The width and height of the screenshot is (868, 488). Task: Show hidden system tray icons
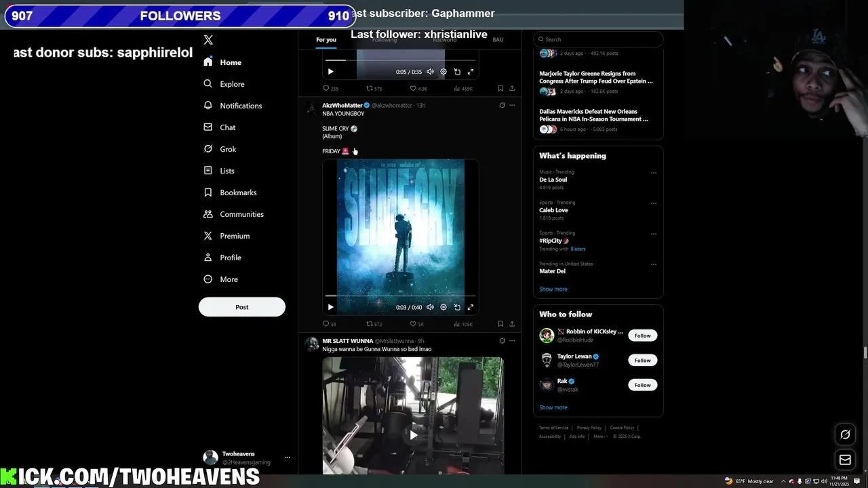[x=783, y=481]
